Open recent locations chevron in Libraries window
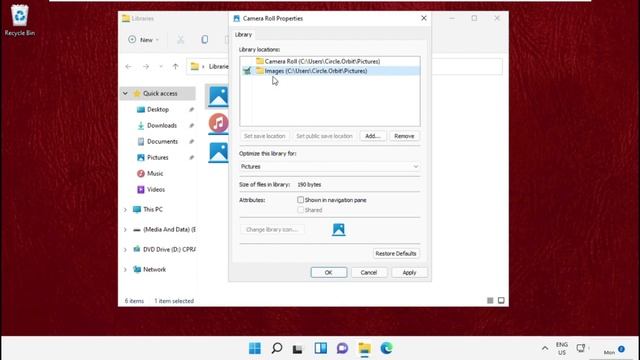Image resolution: width=640 pixels, height=360 pixels. [x=161, y=66]
